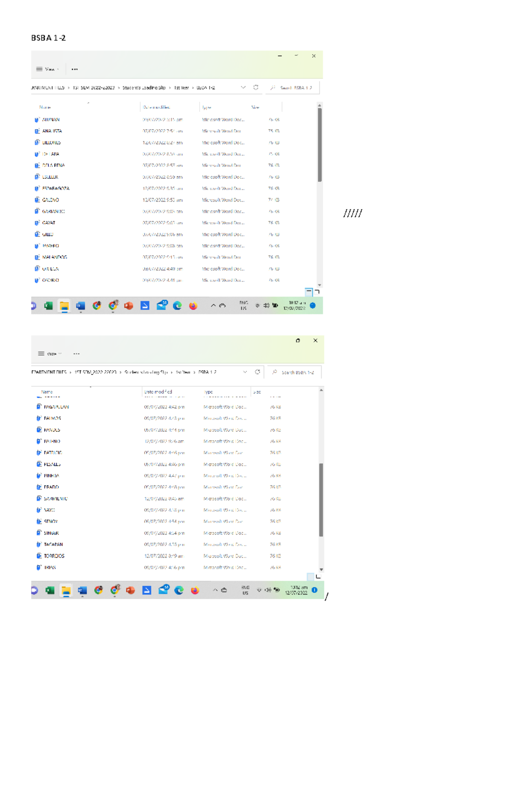This screenshot has width=531, height=812.
Task: Launch Firefox from the upper taskbar
Action: click(x=193, y=306)
